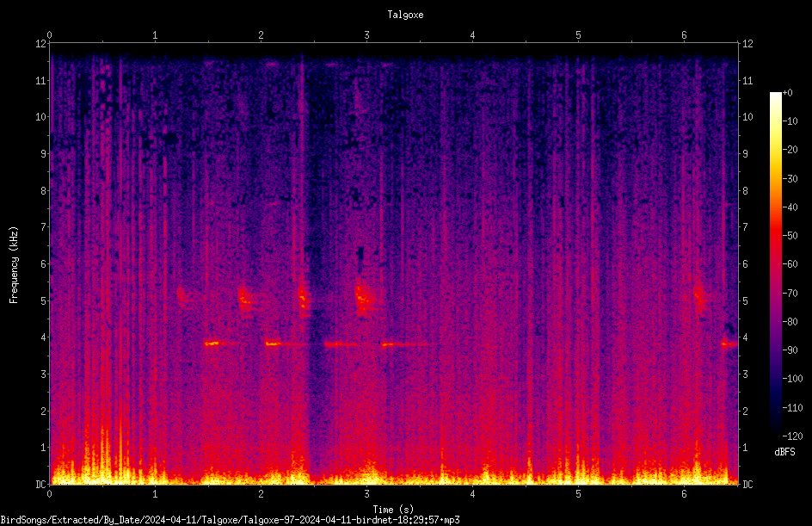812x526 pixels.
Task: Click the Frequency (kHz) axis title
Action: click(x=14, y=265)
